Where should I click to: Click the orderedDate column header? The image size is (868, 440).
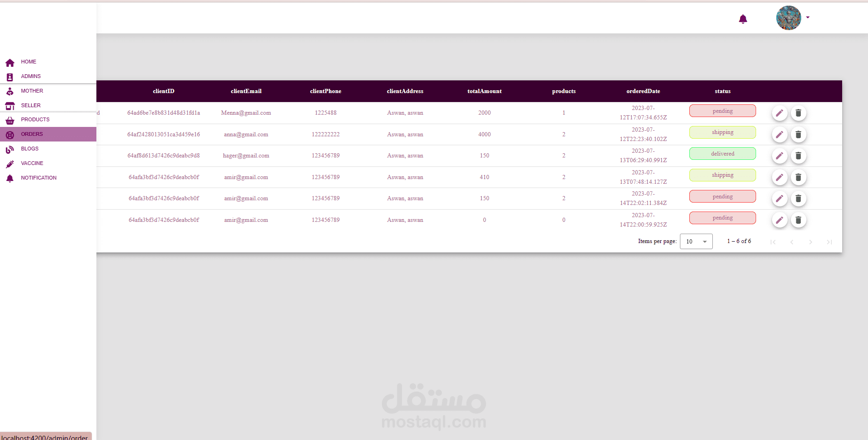(x=643, y=91)
